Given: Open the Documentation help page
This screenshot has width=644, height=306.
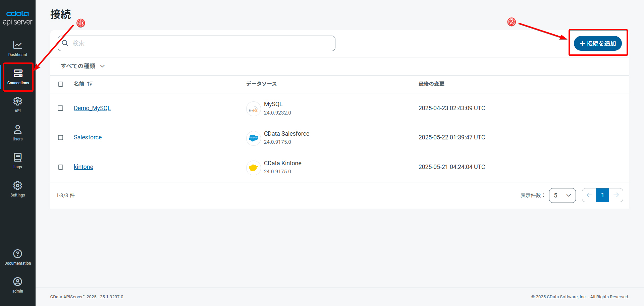Looking at the screenshot, I should tap(18, 257).
